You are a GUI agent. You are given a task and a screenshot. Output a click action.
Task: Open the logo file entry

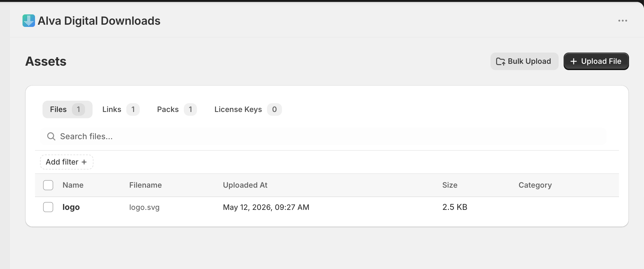(71, 207)
